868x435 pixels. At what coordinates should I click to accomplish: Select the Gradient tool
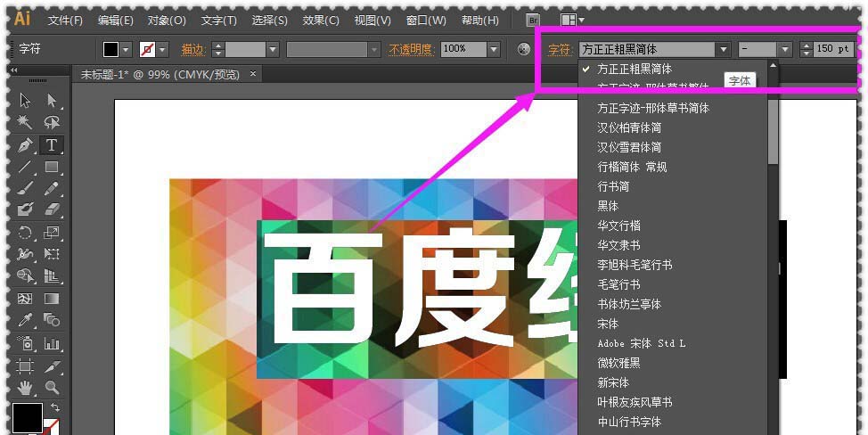click(x=52, y=299)
